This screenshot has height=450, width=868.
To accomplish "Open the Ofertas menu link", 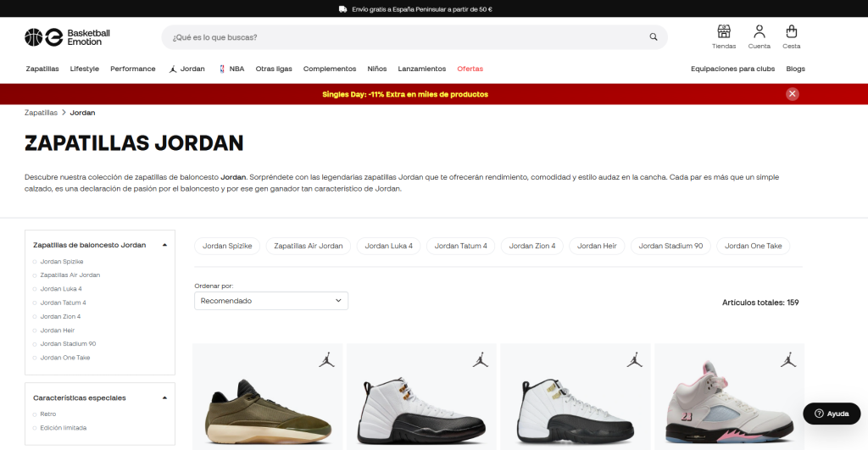I will pyautogui.click(x=470, y=69).
